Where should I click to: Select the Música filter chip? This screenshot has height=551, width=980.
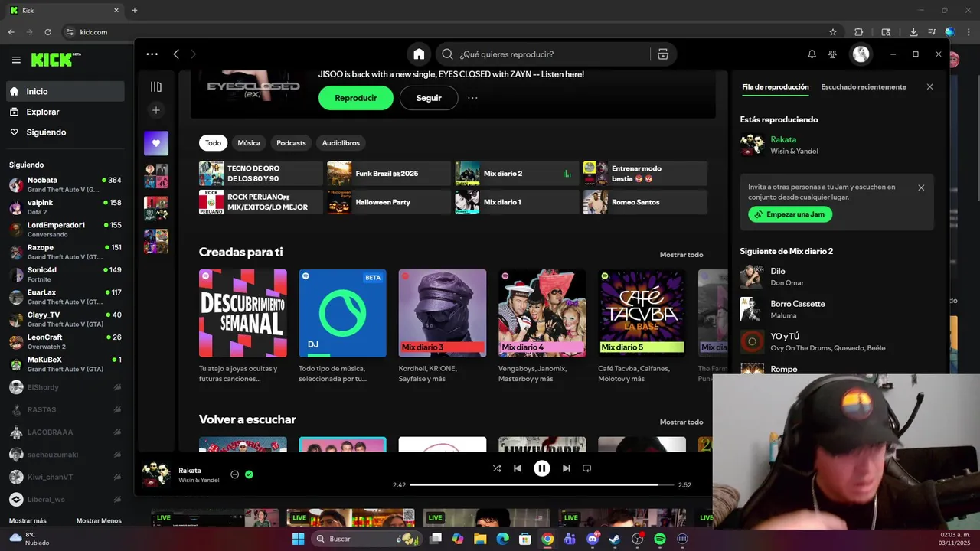249,143
